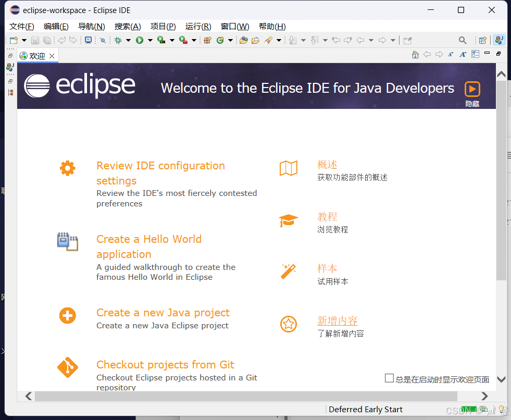Open the 编辑(E) menu
Screen dimensions: 511x420
(56, 27)
